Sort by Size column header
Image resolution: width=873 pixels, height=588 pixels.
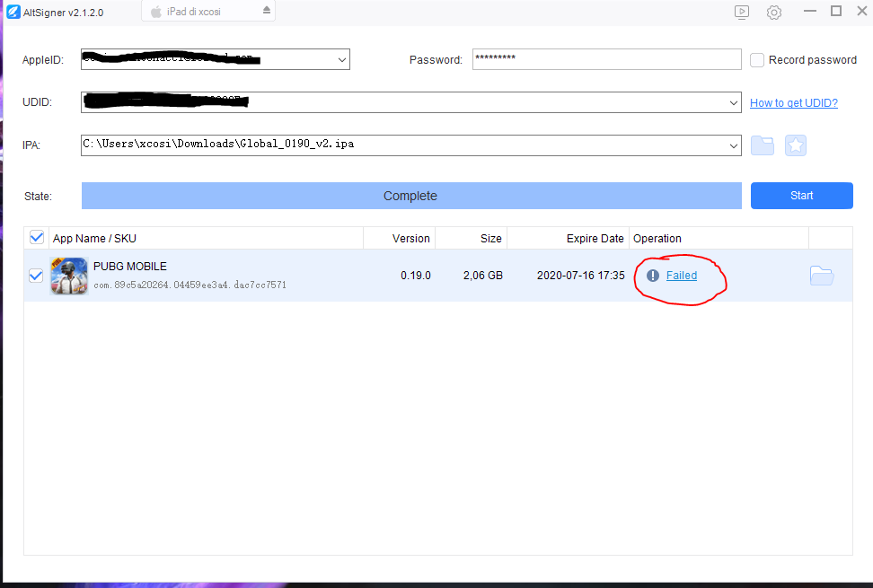pyautogui.click(x=471, y=238)
